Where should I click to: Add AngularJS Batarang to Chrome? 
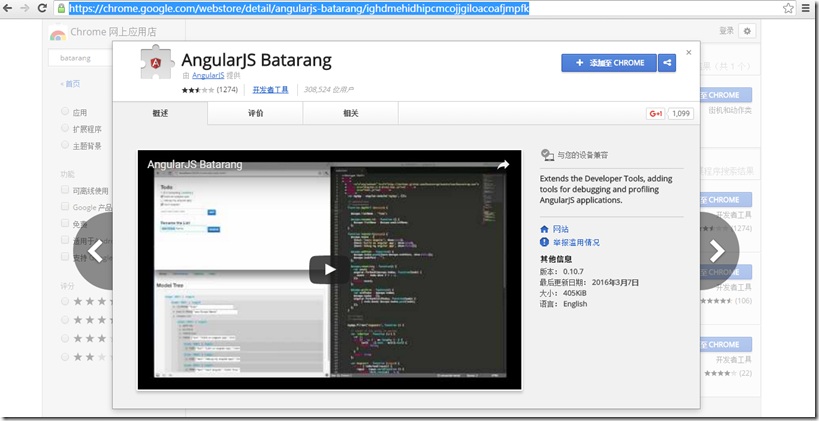point(609,63)
